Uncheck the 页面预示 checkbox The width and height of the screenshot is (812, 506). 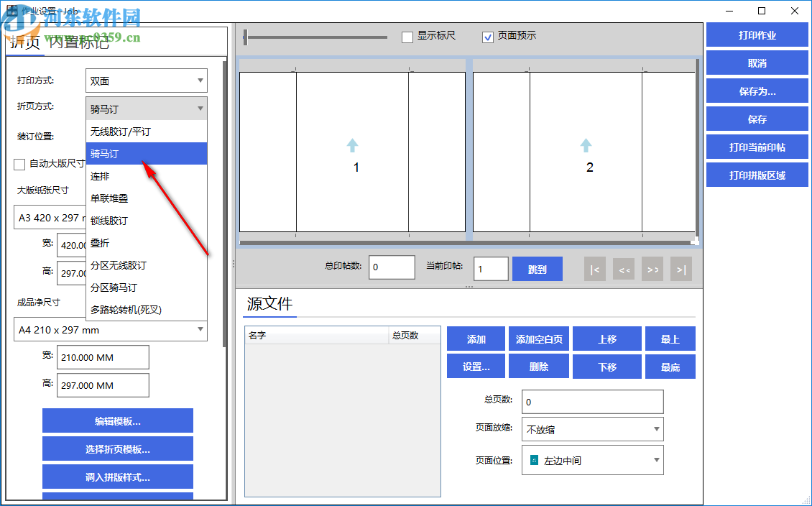[487, 37]
